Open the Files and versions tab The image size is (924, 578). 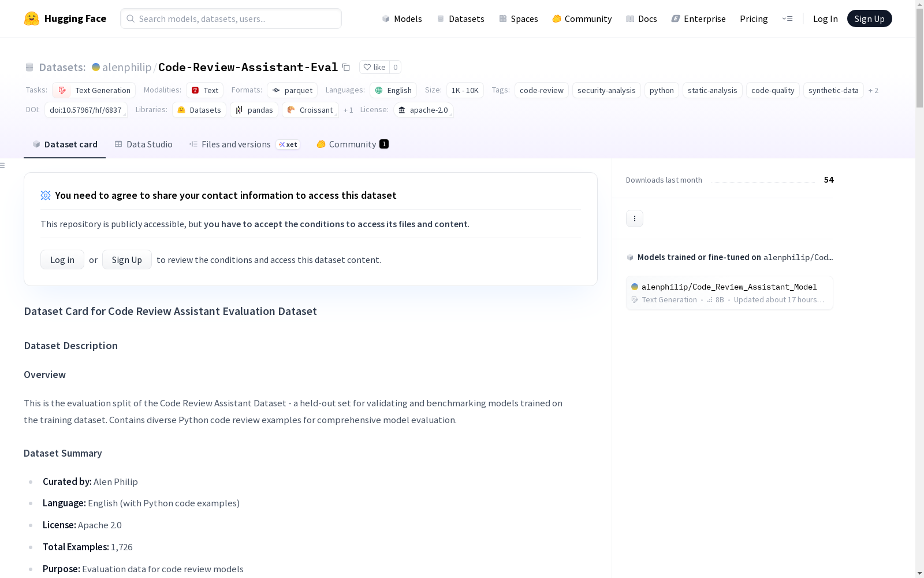point(244,144)
